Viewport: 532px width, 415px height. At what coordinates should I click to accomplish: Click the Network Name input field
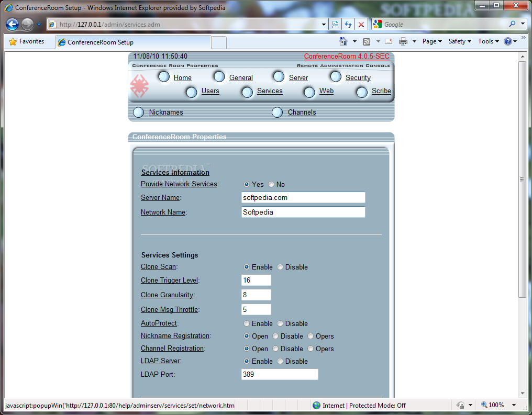[x=303, y=212]
